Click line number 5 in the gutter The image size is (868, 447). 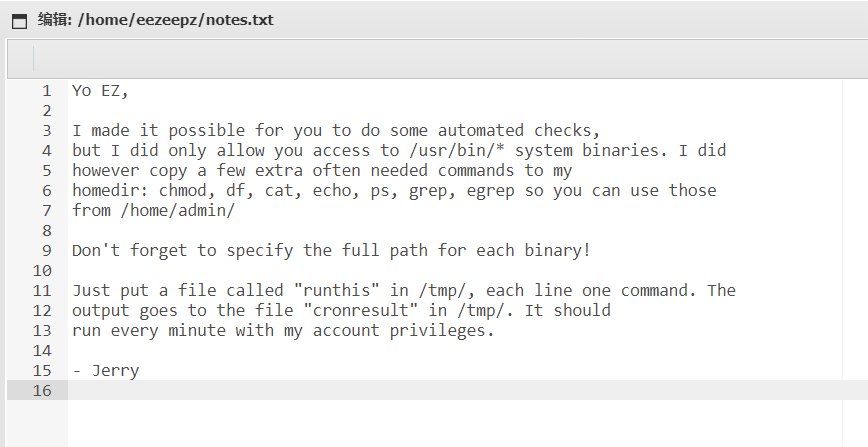click(x=46, y=171)
